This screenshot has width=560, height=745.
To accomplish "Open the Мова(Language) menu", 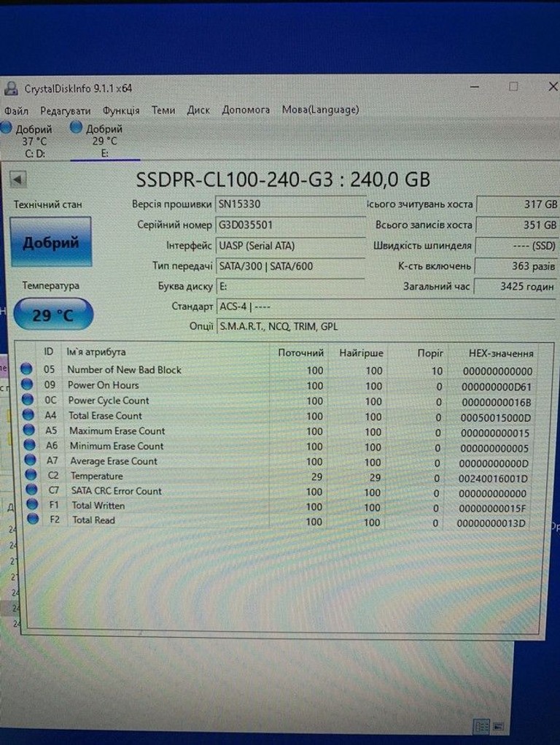I will [x=321, y=109].
